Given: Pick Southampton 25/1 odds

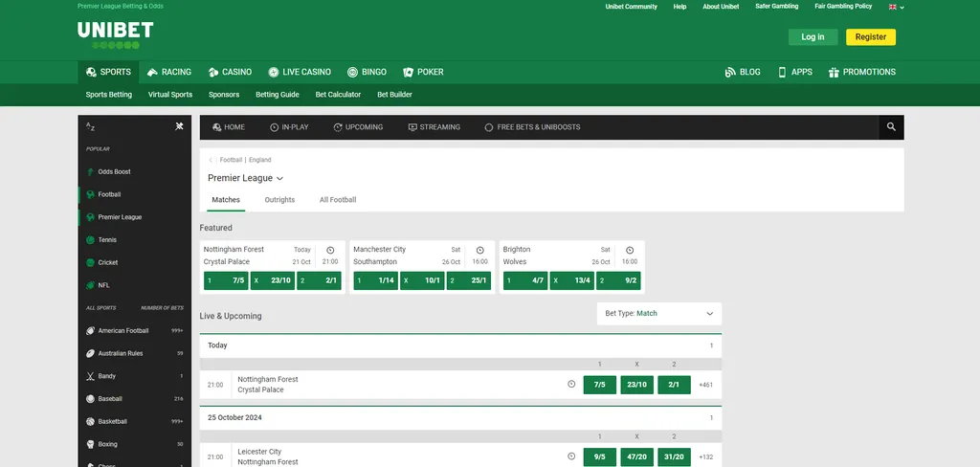Looking at the screenshot, I should 469,280.
